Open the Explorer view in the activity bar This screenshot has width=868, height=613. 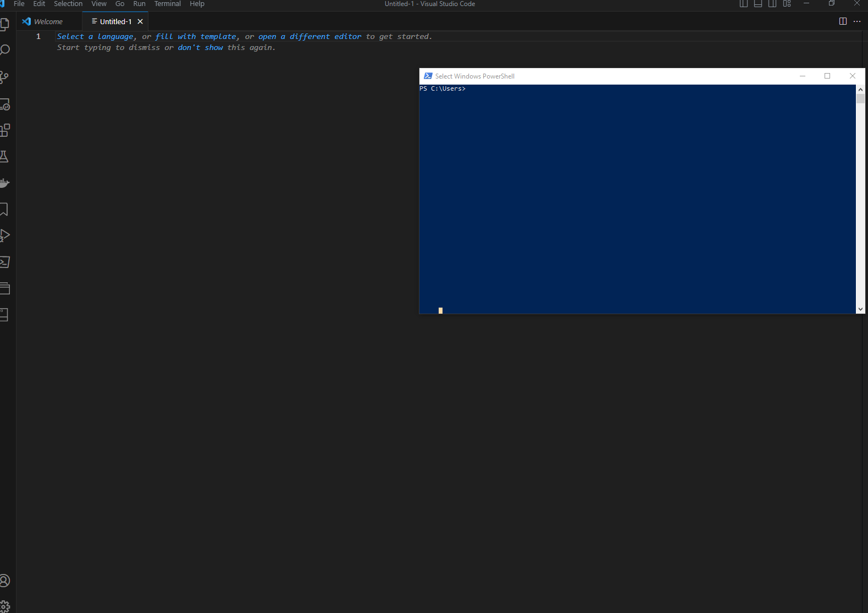[x=4, y=24]
